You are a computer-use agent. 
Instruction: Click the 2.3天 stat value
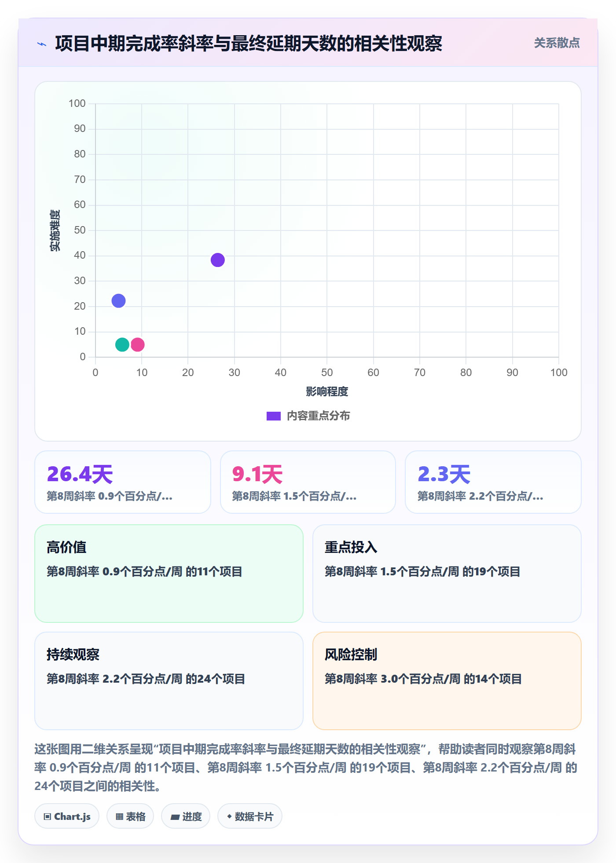point(444,474)
